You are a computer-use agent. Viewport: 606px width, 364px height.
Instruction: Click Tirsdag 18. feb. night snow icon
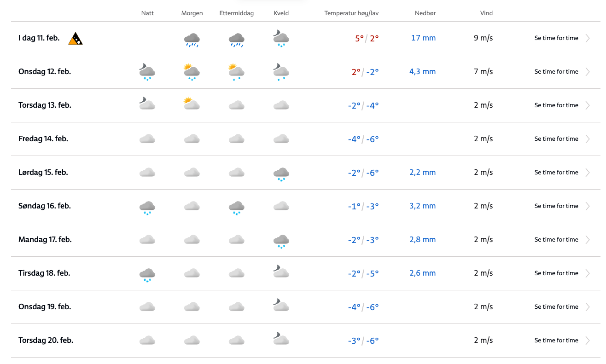147,275
